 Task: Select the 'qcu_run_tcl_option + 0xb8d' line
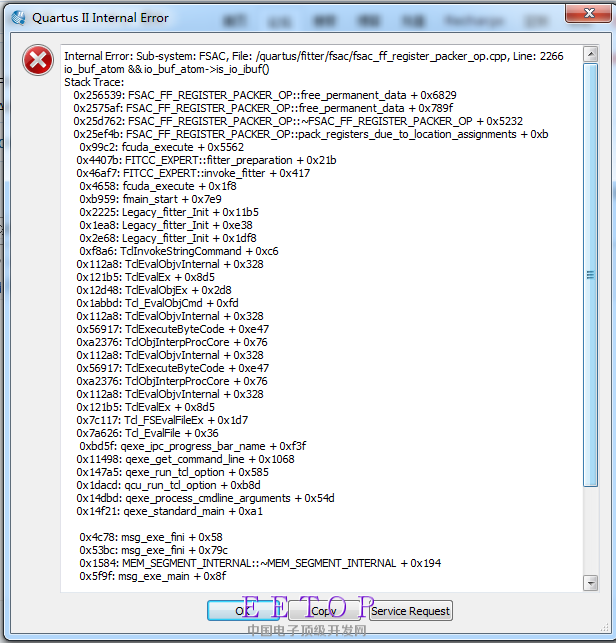[x=169, y=485]
